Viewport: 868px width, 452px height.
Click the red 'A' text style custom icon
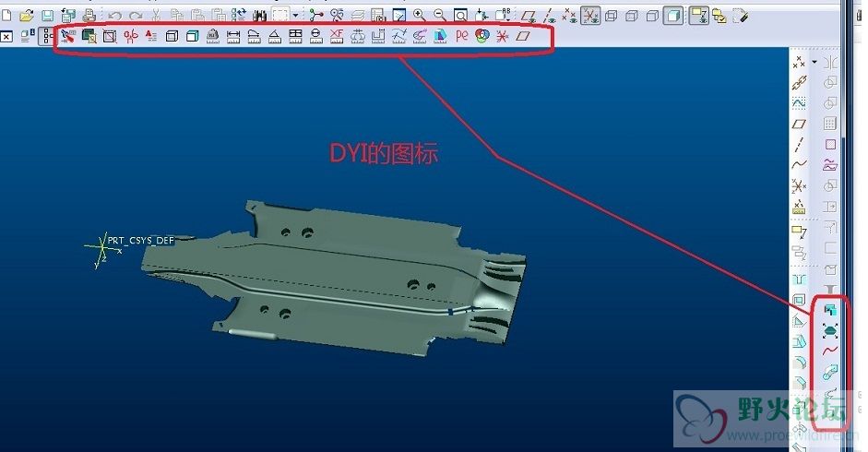click(x=150, y=37)
